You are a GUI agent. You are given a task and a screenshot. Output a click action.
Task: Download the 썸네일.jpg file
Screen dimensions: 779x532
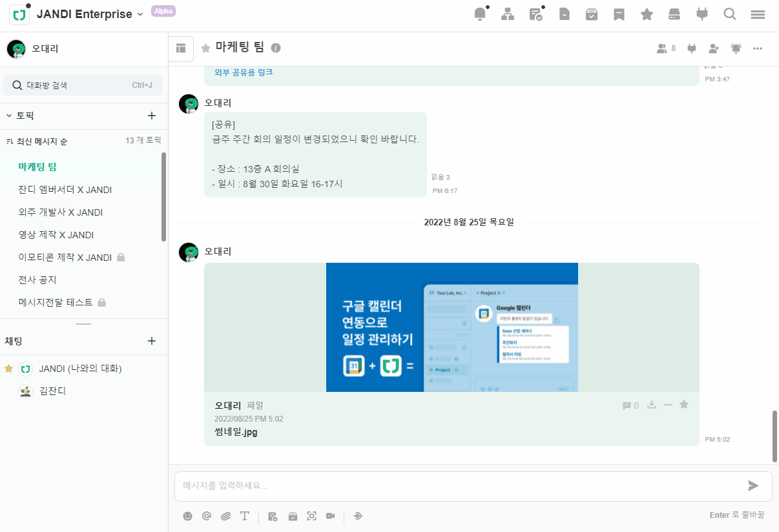(x=652, y=405)
